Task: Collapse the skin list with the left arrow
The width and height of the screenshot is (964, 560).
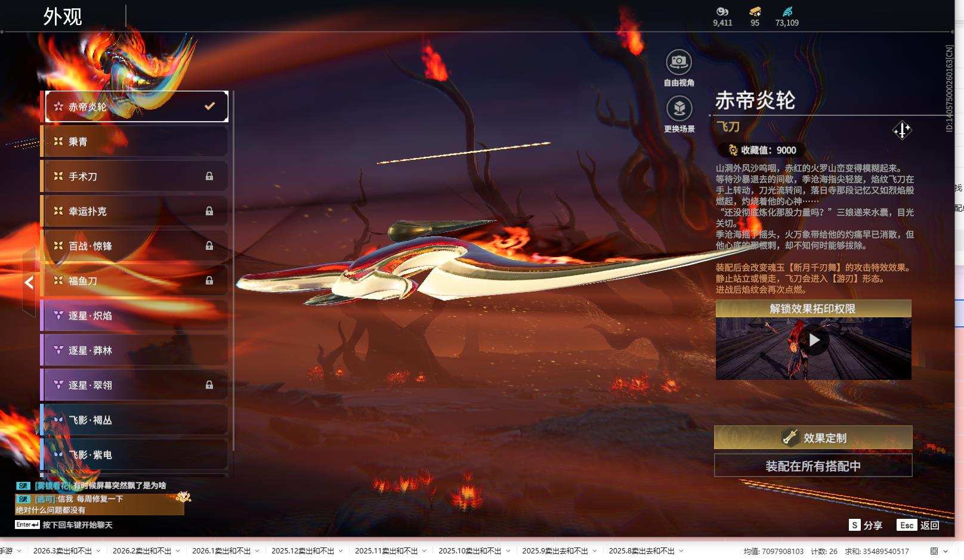Action: coord(27,283)
